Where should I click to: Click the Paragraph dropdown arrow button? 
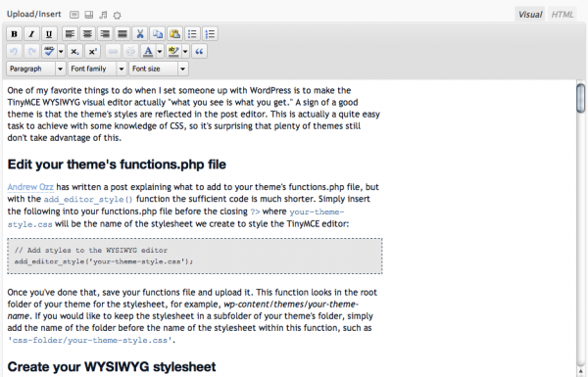[61, 69]
